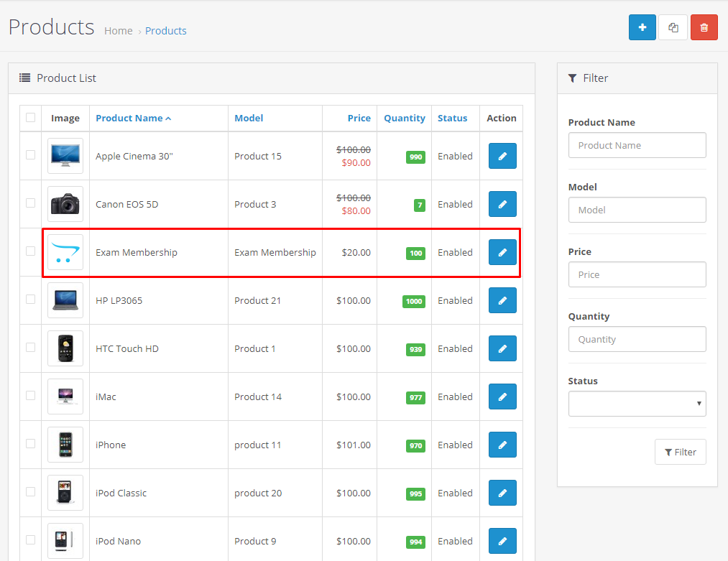
Task: Apply filters with the Filter button
Action: click(680, 452)
